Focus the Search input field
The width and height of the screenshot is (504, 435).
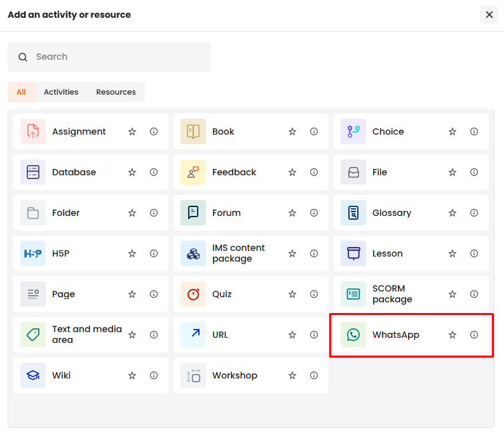pyautogui.click(x=109, y=57)
